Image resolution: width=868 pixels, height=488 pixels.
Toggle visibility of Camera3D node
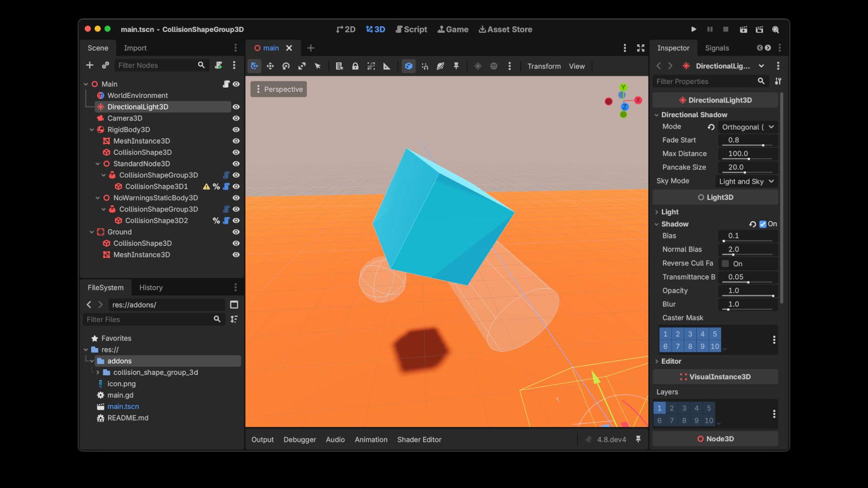coord(236,118)
